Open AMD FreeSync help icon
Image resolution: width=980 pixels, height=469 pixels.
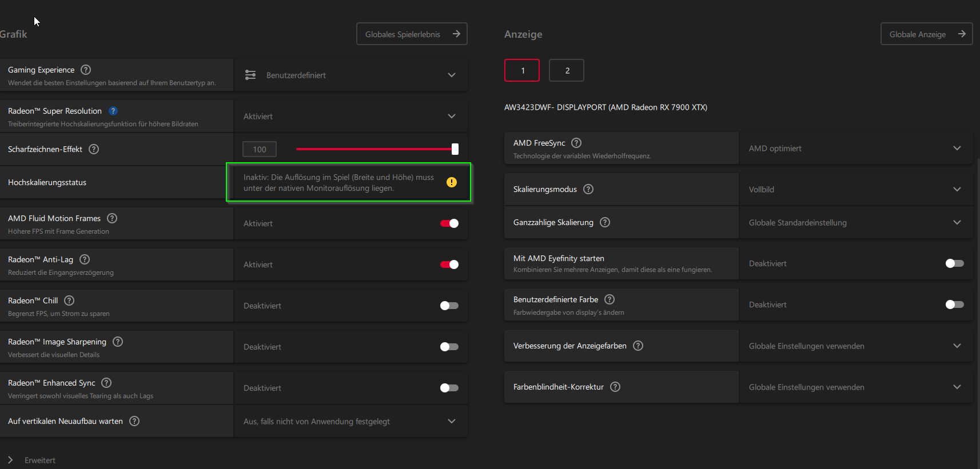[576, 143]
